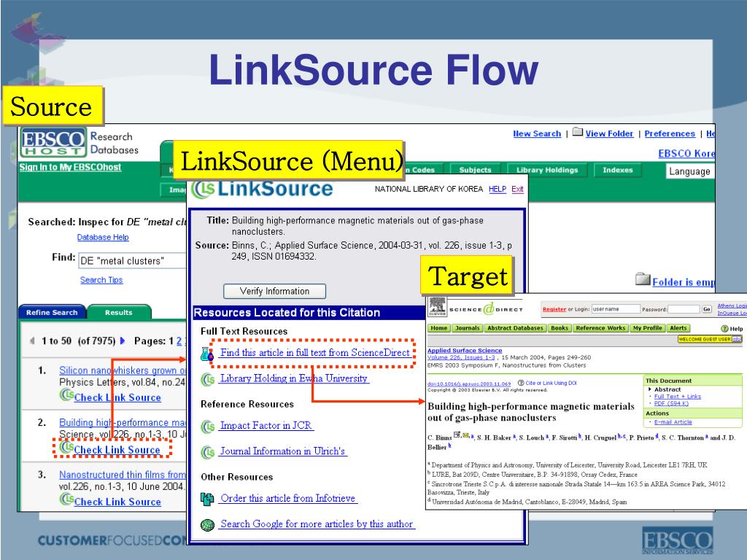Click Full Text + Links
Screen dimensions: 747x560
pyautogui.click(x=678, y=397)
